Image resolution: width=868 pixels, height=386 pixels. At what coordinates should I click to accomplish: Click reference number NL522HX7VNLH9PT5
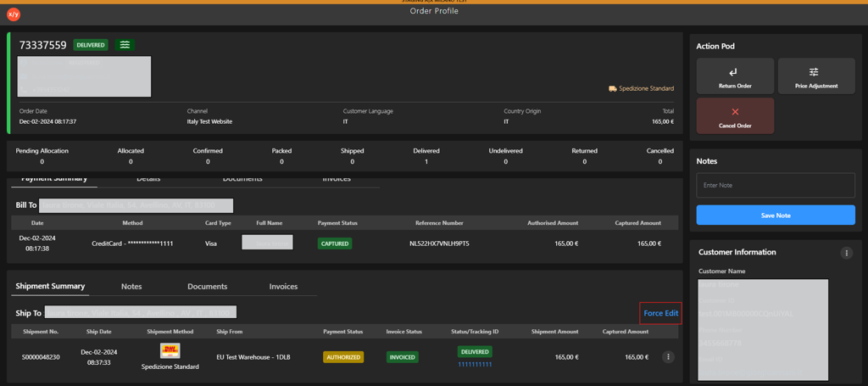(x=440, y=243)
